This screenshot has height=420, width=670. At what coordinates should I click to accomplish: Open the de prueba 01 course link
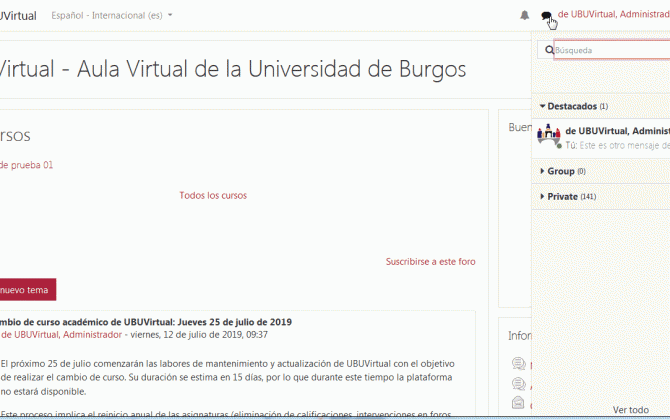(26, 165)
